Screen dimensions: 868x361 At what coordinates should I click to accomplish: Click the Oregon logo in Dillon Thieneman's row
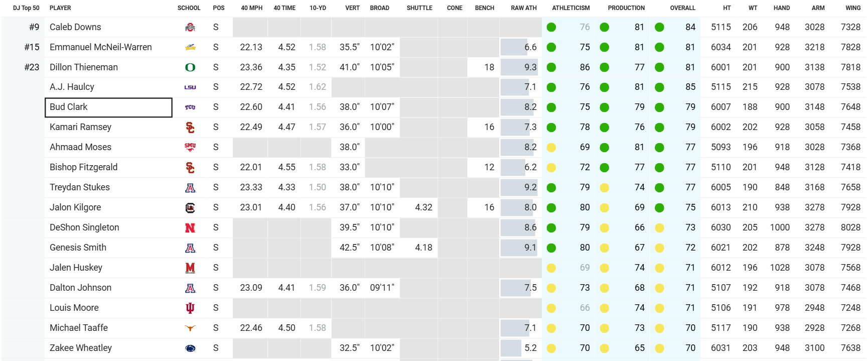coord(190,67)
